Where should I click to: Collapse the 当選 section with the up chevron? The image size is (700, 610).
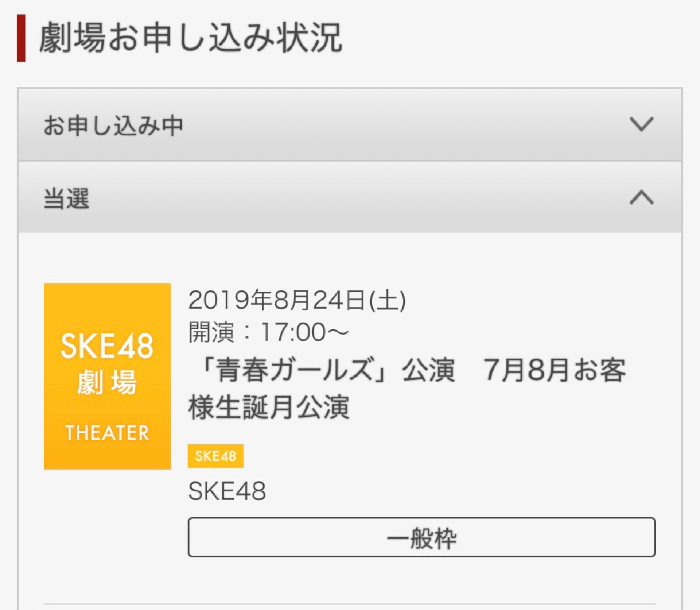pyautogui.click(x=641, y=198)
